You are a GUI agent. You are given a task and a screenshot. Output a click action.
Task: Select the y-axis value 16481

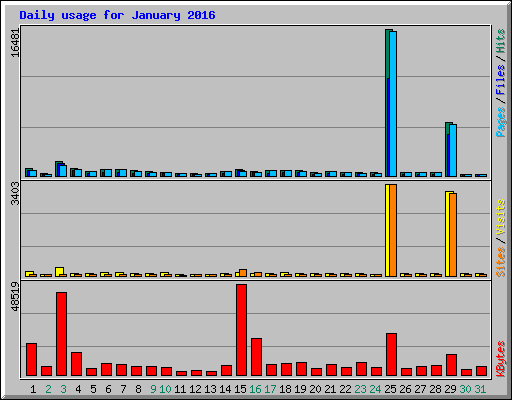click(15, 43)
